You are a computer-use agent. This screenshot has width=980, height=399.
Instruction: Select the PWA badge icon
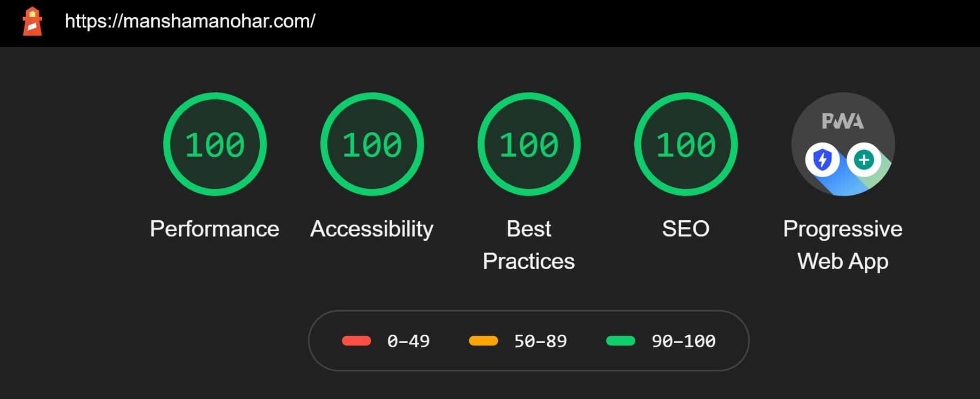coord(843,143)
